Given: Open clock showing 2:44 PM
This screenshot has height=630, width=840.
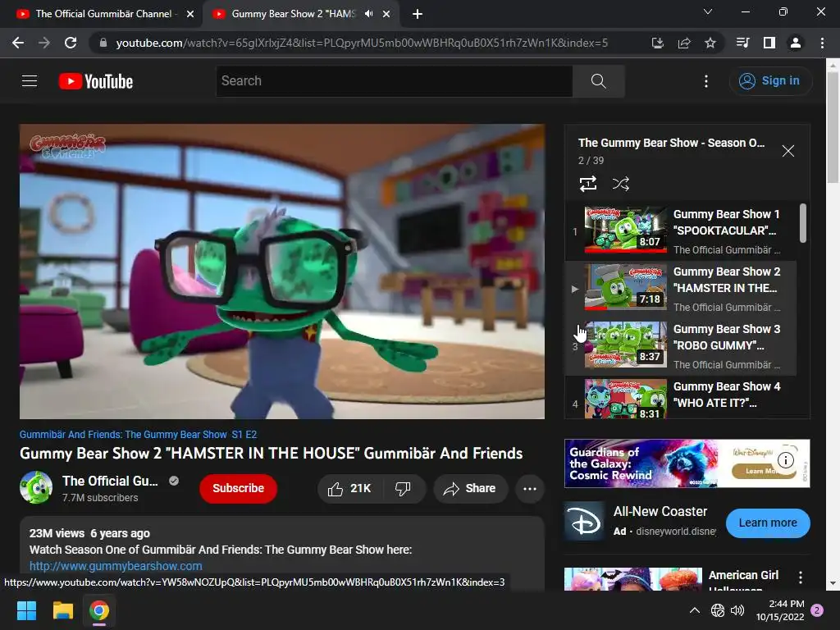Looking at the screenshot, I should [780, 610].
